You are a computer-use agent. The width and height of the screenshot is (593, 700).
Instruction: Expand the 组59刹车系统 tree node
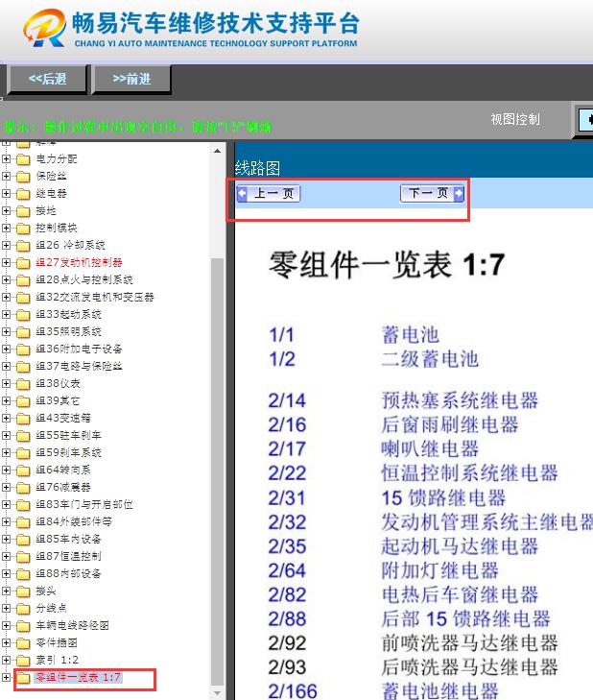6,452
